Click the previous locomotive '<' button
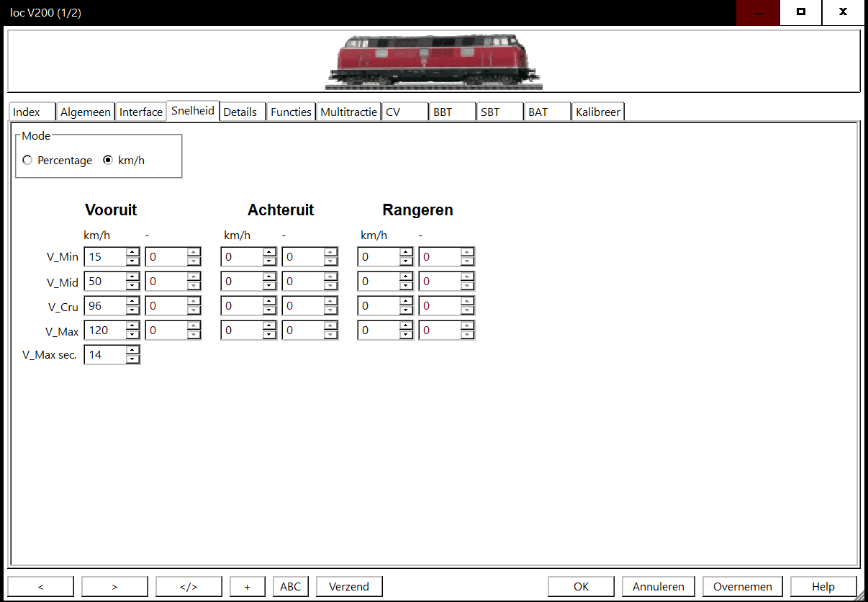 click(40, 586)
